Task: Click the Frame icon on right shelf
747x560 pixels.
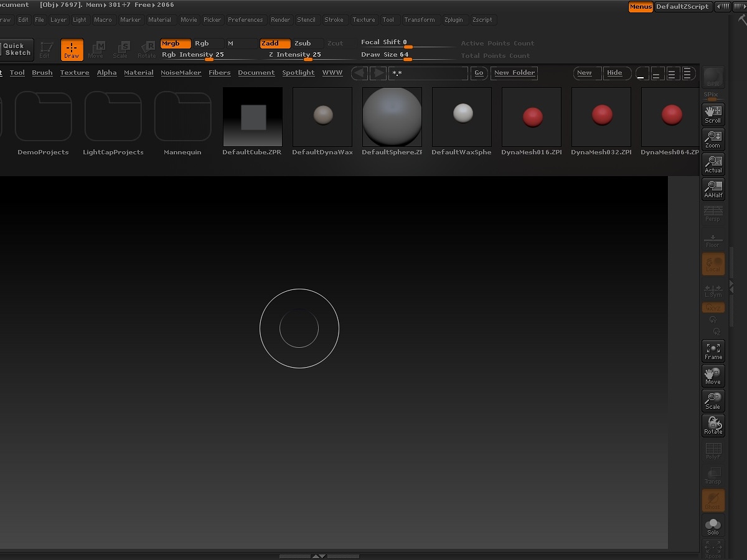Action: 713,351
